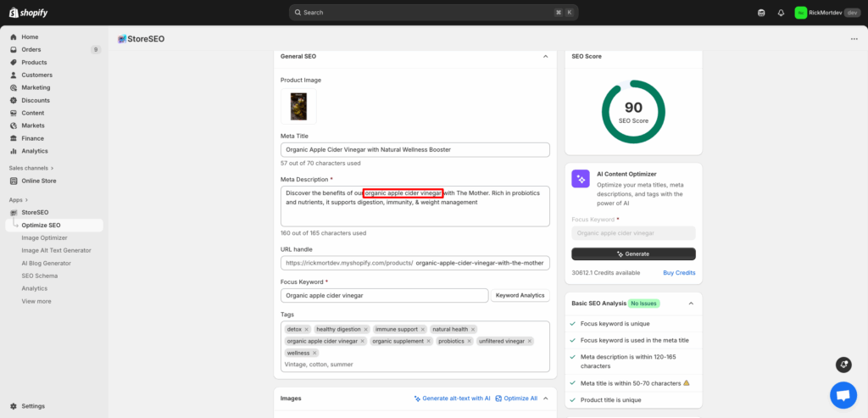Click the Keyword Analytics button
This screenshot has width=868, height=418.
tap(520, 295)
